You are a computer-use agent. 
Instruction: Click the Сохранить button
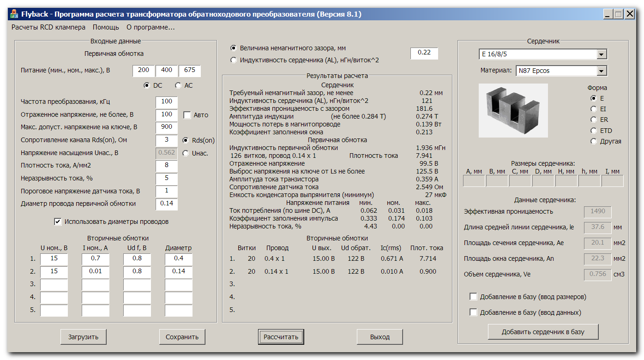coord(182,337)
